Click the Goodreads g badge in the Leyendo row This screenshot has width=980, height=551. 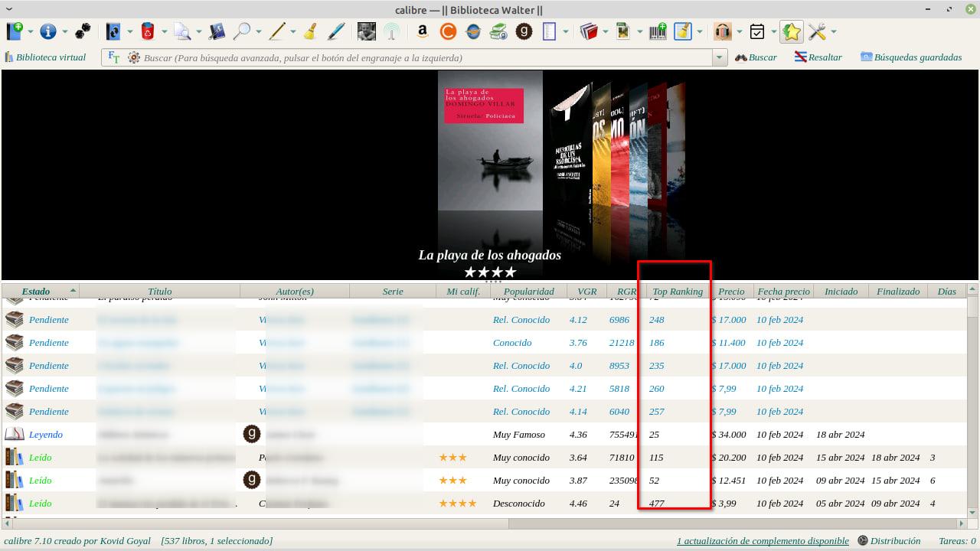pos(251,434)
